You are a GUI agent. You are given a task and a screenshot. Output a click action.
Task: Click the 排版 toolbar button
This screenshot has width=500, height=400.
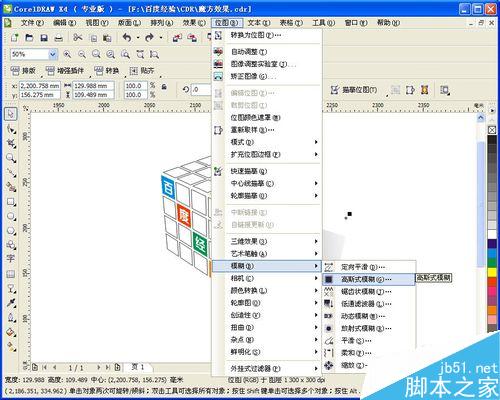(23, 71)
